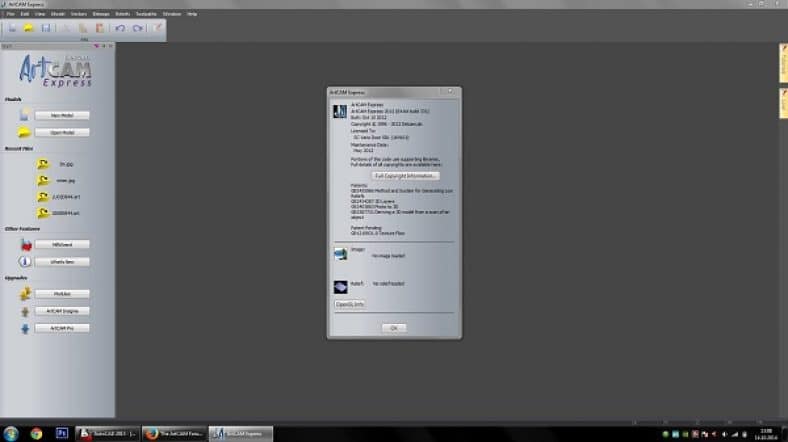
Task: Click the yellow folder icon beside Open Model
Action: (24, 133)
